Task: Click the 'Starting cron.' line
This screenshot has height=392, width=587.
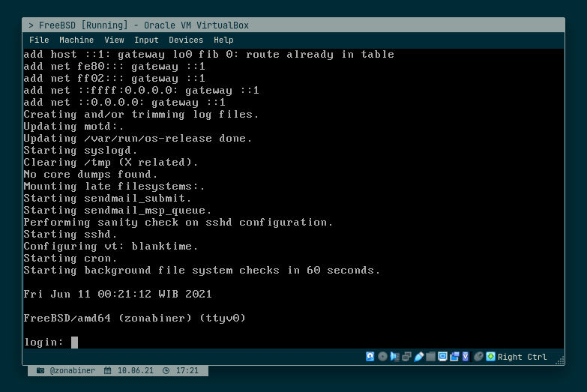Action: pos(70,259)
